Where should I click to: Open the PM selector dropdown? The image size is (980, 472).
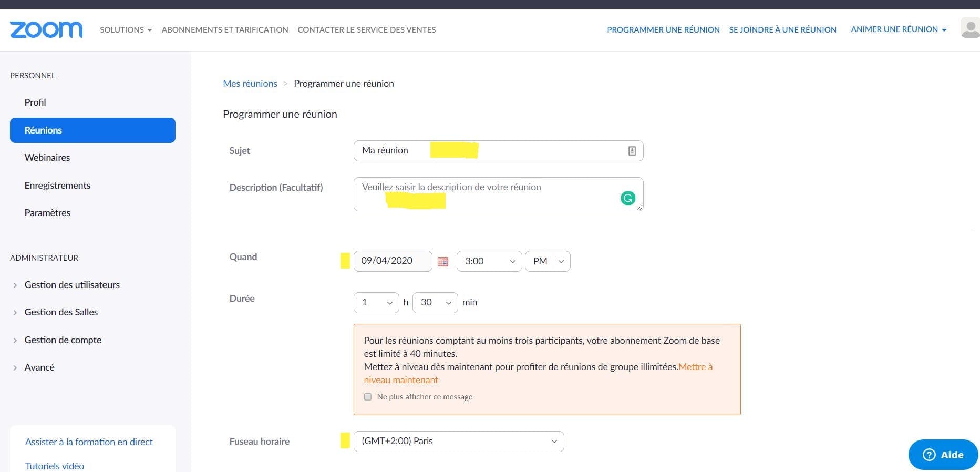pyautogui.click(x=548, y=261)
